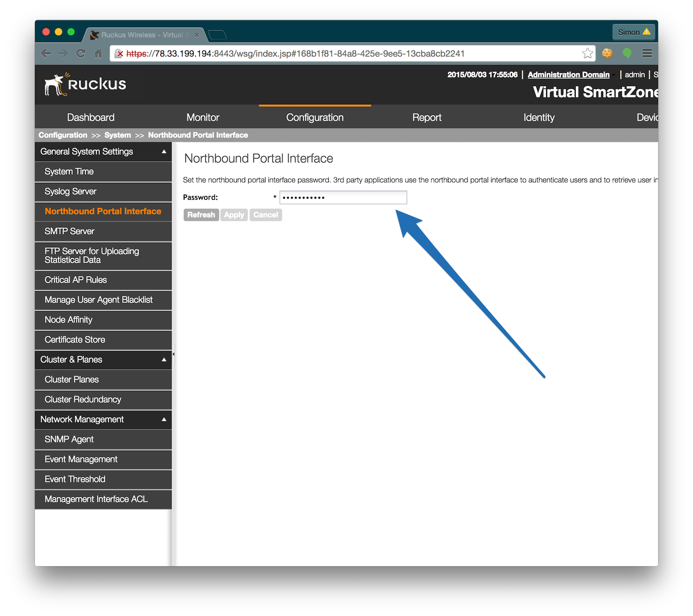Open Node Affinity settings

[103, 320]
